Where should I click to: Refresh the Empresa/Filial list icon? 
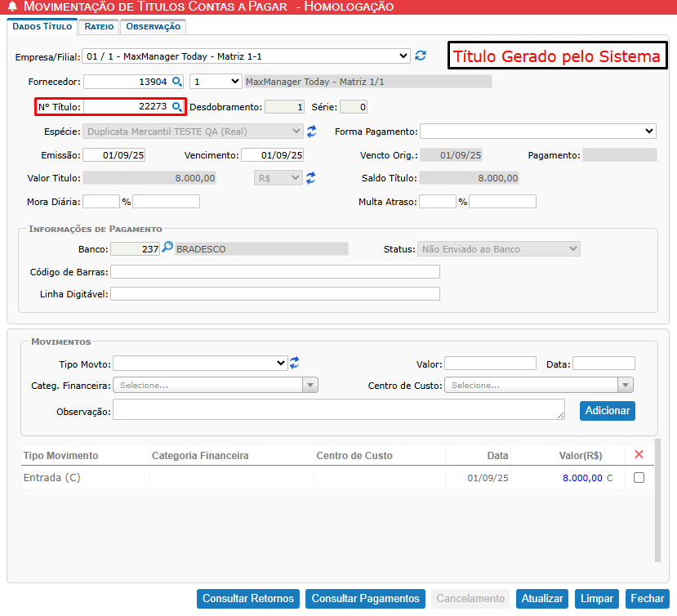[x=421, y=56]
